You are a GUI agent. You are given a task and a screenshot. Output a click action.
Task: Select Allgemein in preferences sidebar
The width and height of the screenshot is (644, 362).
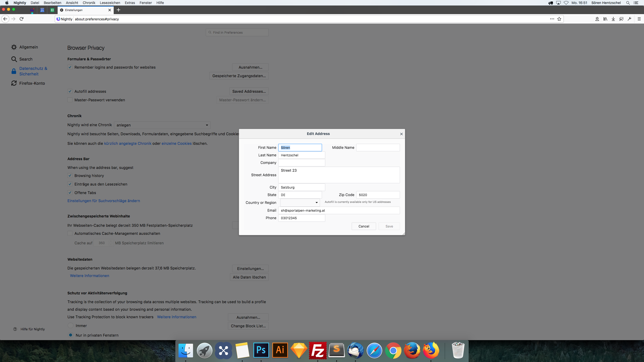(x=28, y=47)
